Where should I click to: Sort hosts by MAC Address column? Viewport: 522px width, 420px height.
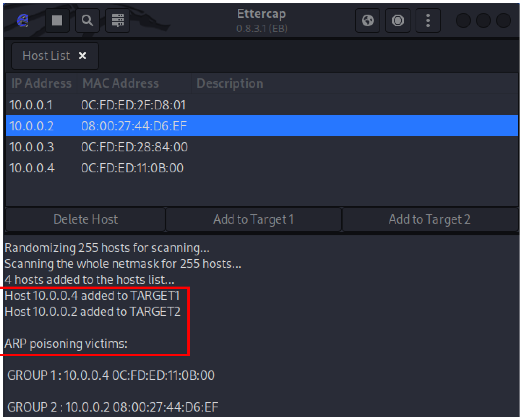coord(121,83)
